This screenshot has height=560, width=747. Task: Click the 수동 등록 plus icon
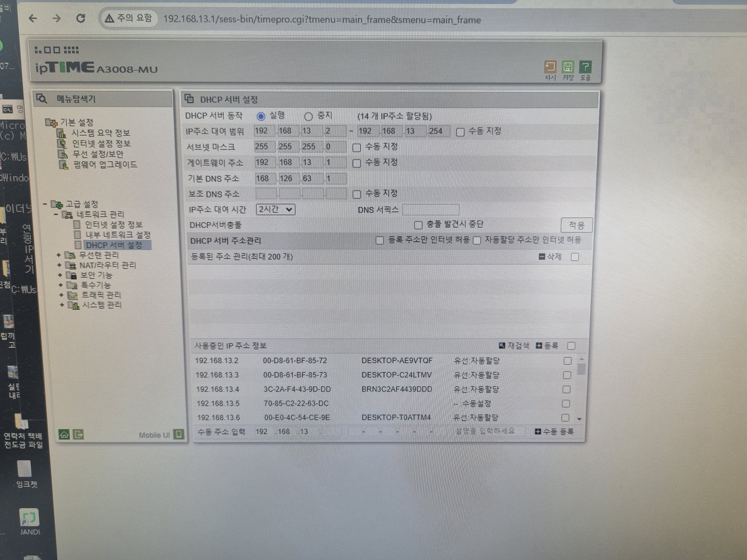(538, 431)
